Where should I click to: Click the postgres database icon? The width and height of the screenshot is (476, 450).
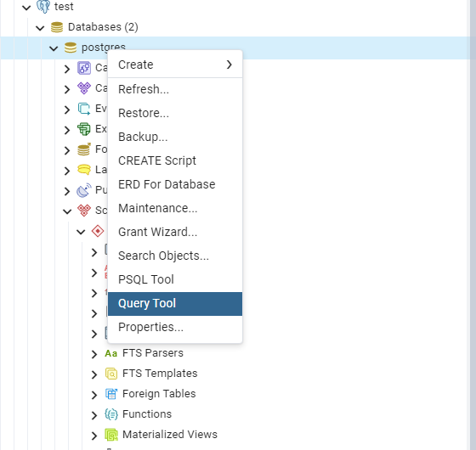(71, 48)
